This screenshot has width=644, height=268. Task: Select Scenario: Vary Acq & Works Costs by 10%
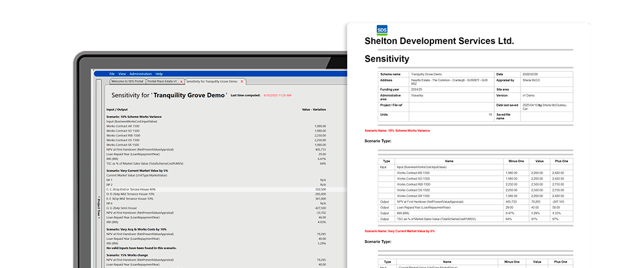[136, 229]
